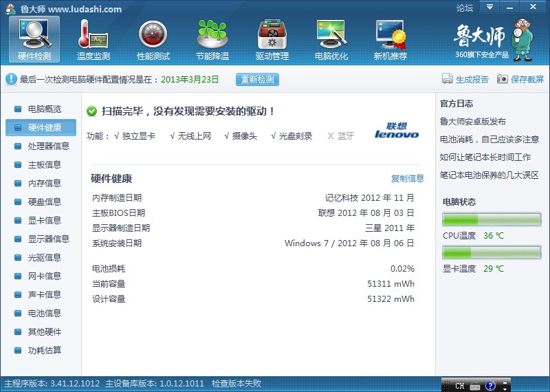
Task: Open 如何让笔记本长时间工作 news entry
Action: (485, 157)
